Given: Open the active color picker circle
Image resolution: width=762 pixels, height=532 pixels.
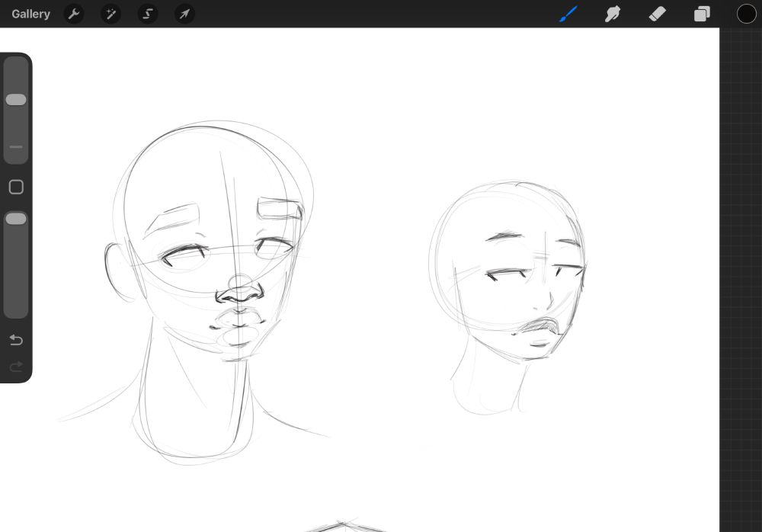Looking at the screenshot, I should tap(747, 14).
